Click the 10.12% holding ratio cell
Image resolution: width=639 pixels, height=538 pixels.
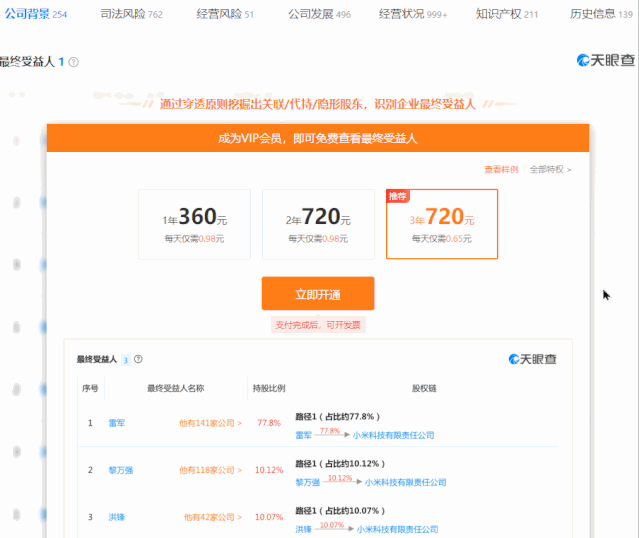[x=269, y=470]
